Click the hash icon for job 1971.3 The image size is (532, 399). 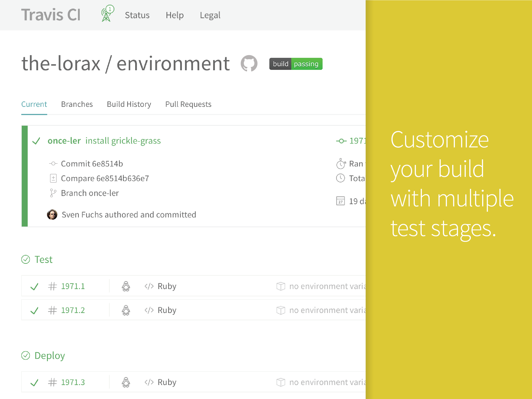53,382
